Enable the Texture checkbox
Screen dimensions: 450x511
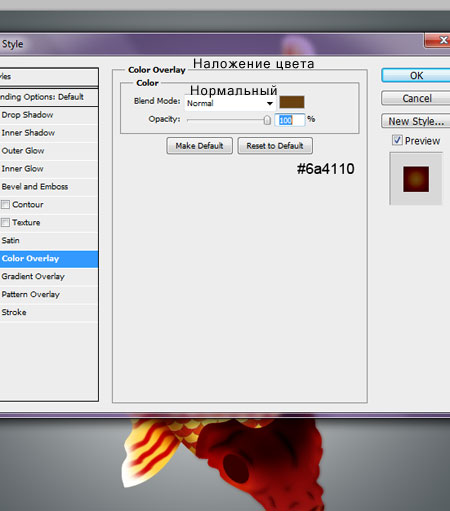pos(5,222)
